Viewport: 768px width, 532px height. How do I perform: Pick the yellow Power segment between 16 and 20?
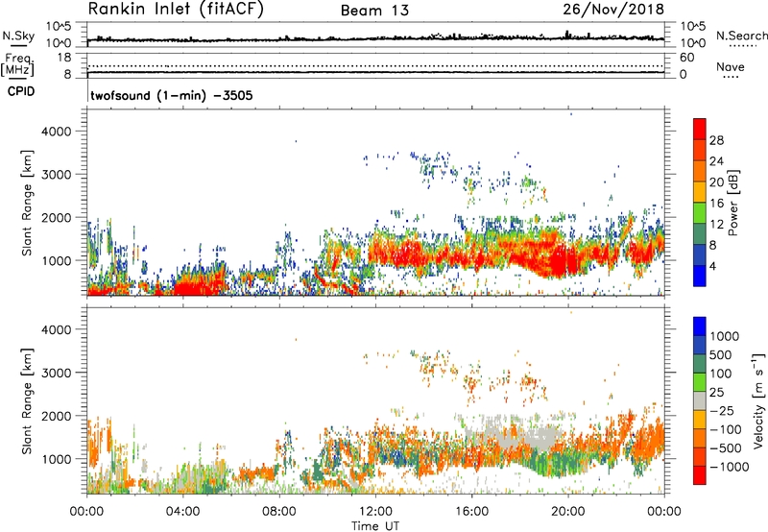click(700, 192)
